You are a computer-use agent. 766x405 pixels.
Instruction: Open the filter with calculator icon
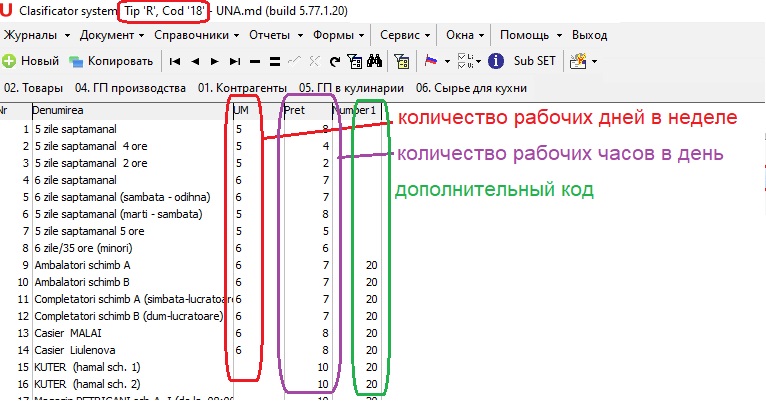tap(355, 61)
